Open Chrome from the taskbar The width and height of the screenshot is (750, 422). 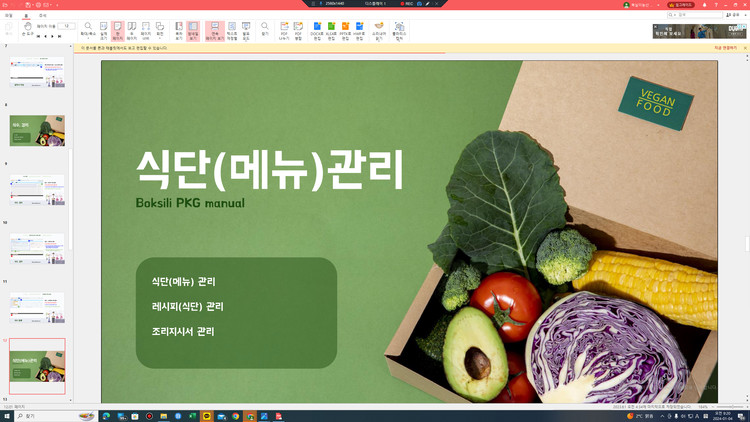point(236,416)
